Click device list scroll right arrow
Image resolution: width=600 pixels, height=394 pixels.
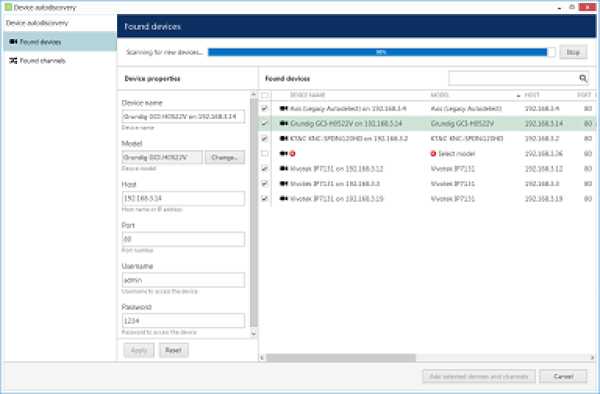(x=592, y=358)
